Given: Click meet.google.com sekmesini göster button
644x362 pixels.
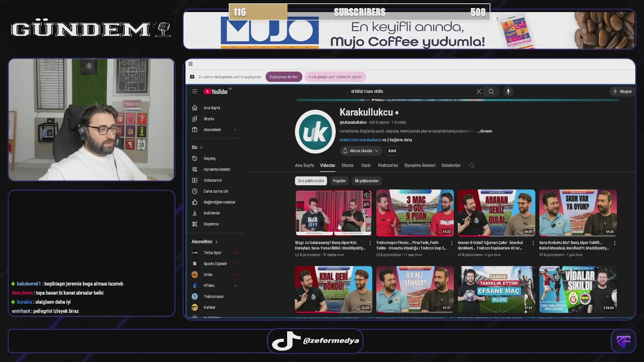Looking at the screenshot, I should tap(335, 77).
